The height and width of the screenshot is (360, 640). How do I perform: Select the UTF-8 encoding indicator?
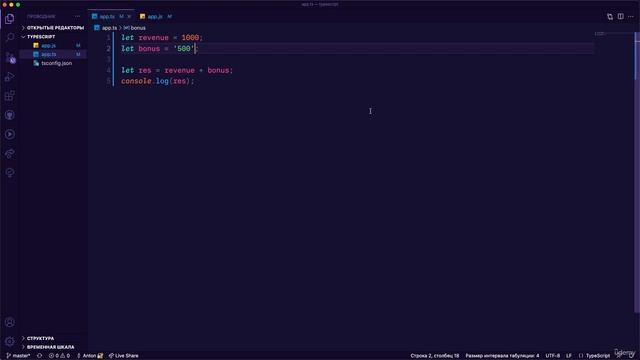[553, 356]
